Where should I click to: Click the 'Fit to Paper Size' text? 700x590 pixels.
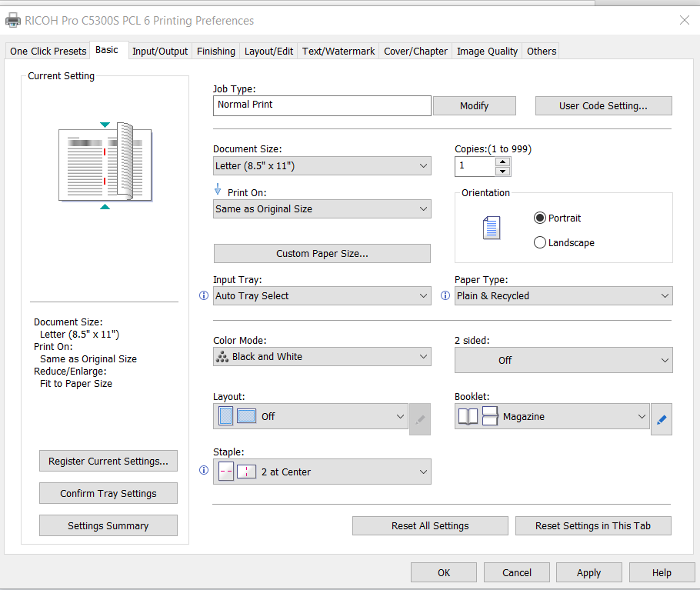click(x=76, y=384)
